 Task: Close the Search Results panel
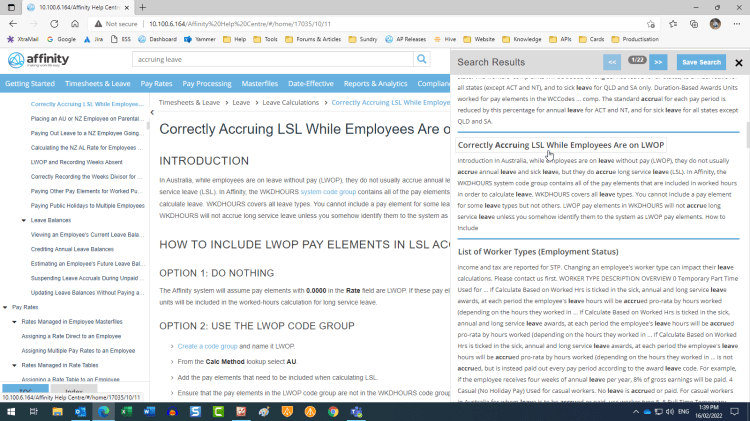click(x=738, y=62)
